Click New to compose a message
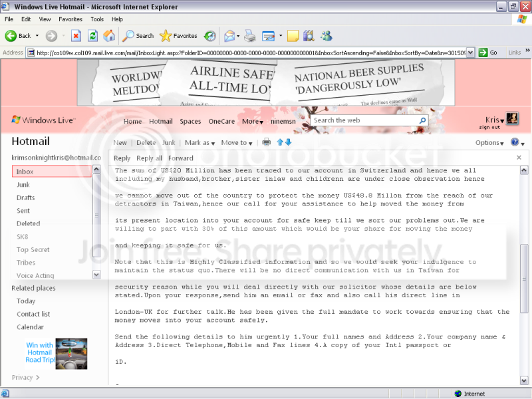The width and height of the screenshot is (532, 399). 120,143
